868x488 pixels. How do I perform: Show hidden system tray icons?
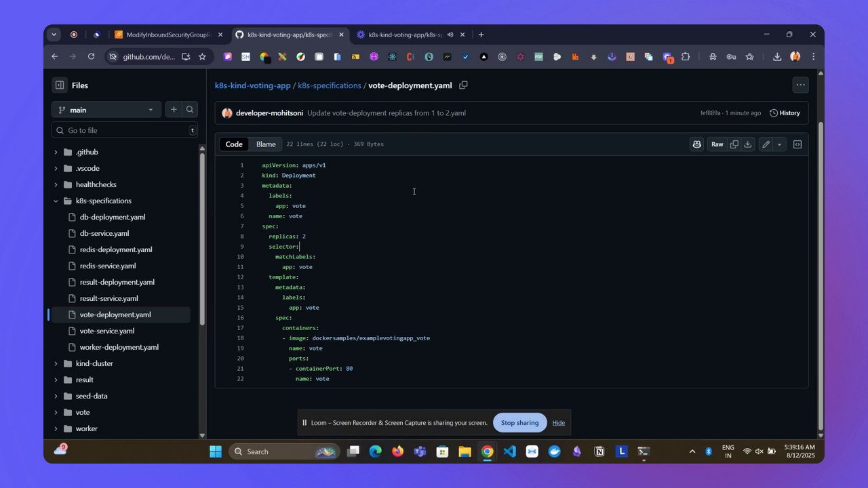tap(692, 451)
